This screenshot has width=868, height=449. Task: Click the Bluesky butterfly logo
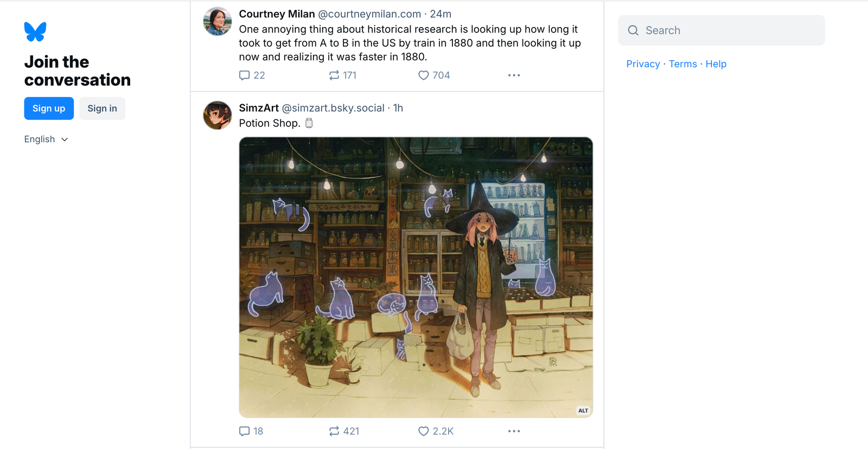[x=35, y=31]
